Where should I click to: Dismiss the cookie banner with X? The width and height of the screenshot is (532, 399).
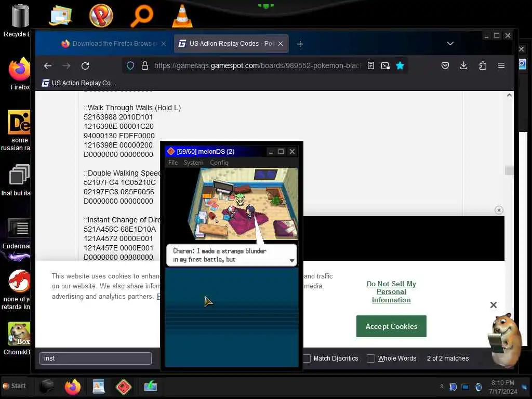494,304
